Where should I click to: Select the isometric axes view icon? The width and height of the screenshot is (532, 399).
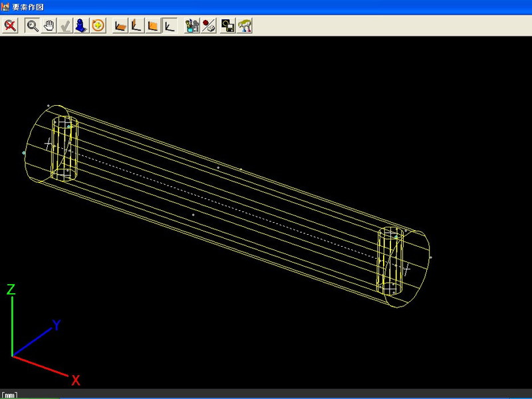(x=170, y=26)
